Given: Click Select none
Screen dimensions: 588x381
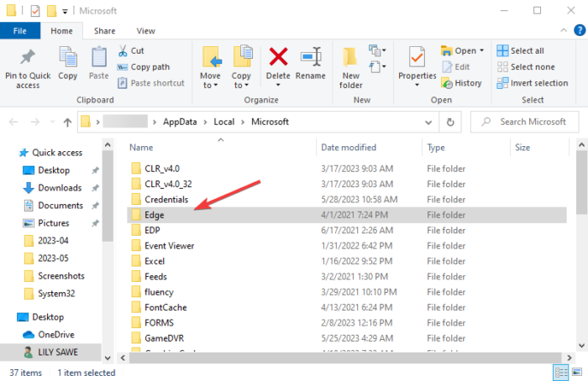Looking at the screenshot, I should point(526,67).
